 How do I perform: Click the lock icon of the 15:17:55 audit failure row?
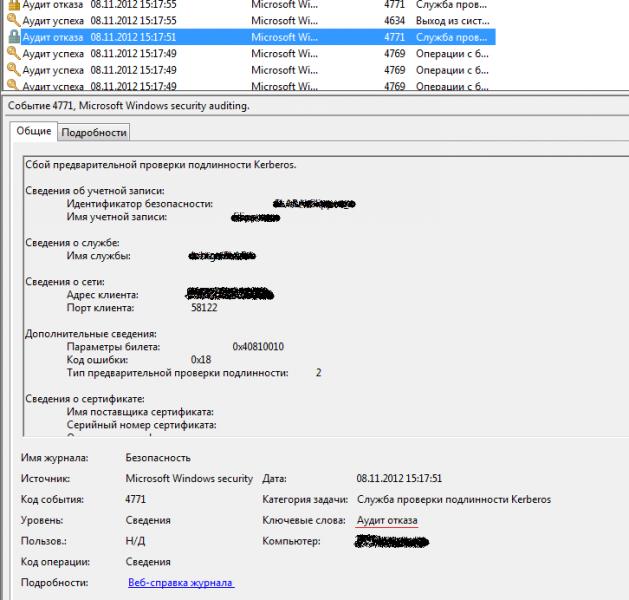tap(14, 5)
